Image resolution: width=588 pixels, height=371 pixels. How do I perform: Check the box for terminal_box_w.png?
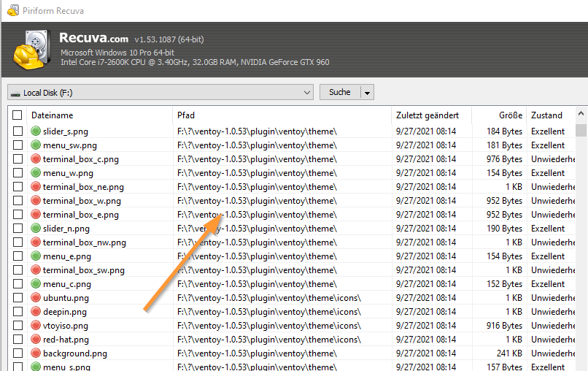click(18, 201)
